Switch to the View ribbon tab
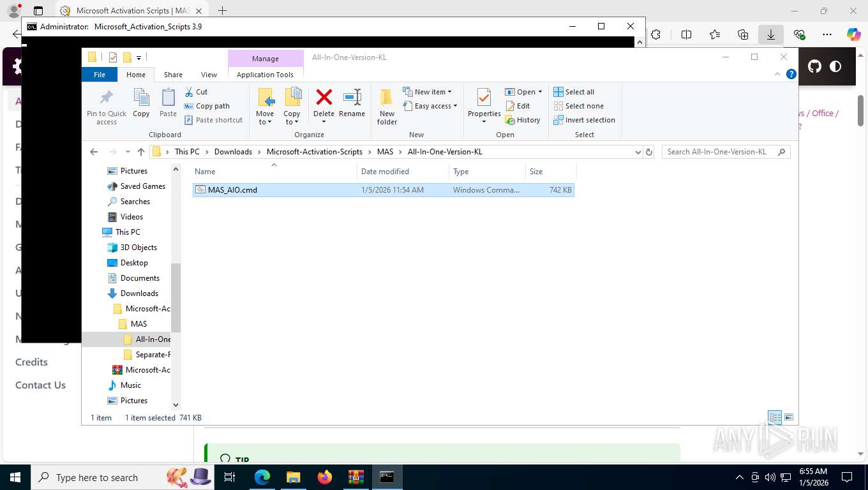Viewport: 868px width, 490px height. click(209, 75)
